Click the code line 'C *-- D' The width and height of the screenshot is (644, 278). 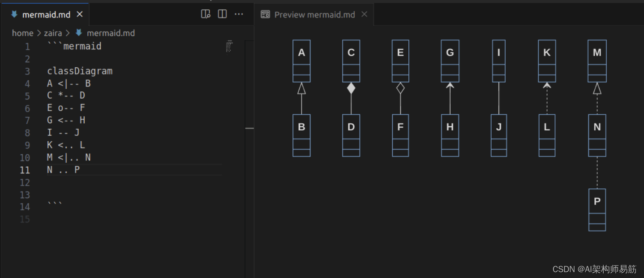pos(66,96)
